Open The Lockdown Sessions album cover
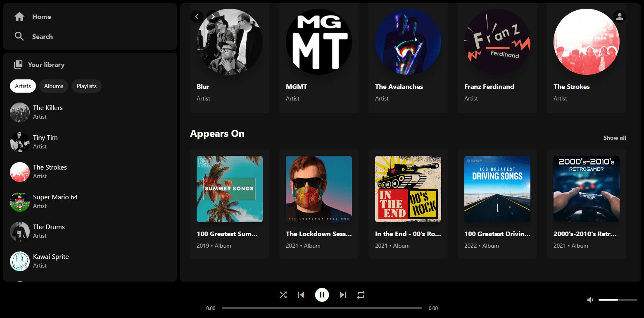The image size is (644, 318). 319,189
